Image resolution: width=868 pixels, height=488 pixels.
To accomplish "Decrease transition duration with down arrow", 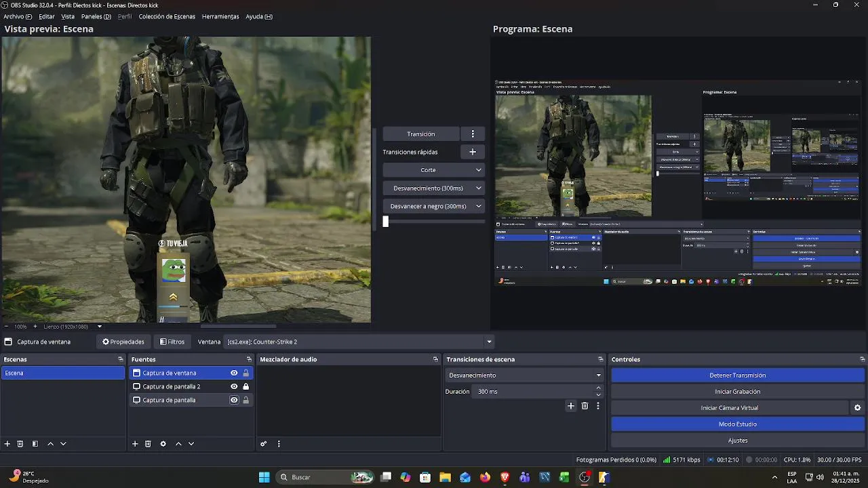I will [x=598, y=394].
